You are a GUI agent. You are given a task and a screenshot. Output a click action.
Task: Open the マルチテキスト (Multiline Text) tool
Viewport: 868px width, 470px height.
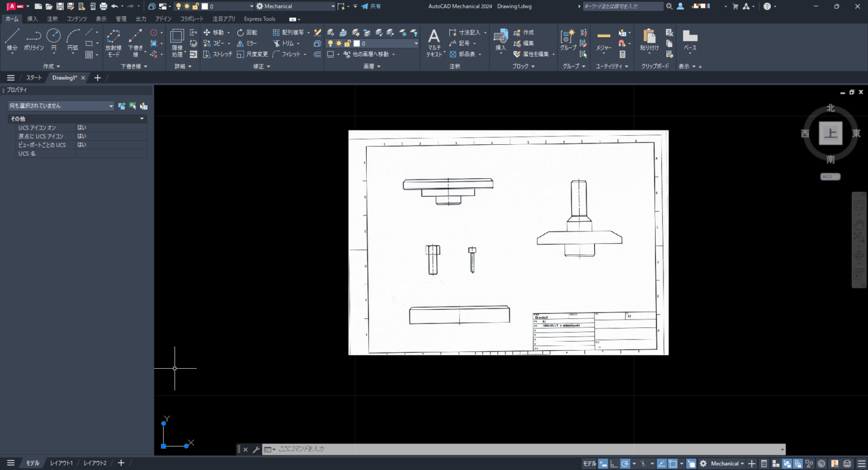tap(434, 42)
